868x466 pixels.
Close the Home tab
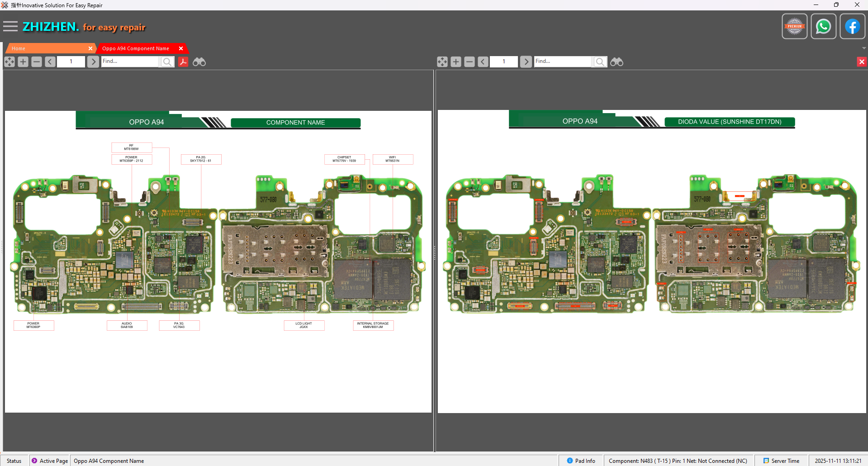[x=90, y=48]
